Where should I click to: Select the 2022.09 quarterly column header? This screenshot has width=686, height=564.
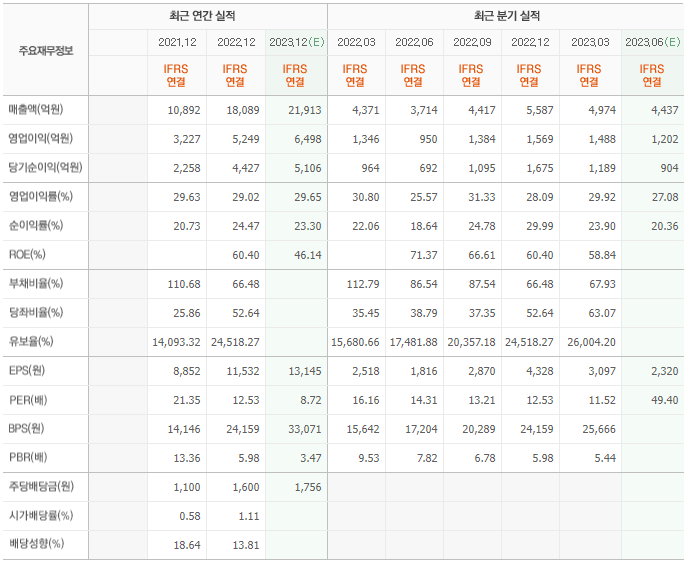(x=472, y=42)
